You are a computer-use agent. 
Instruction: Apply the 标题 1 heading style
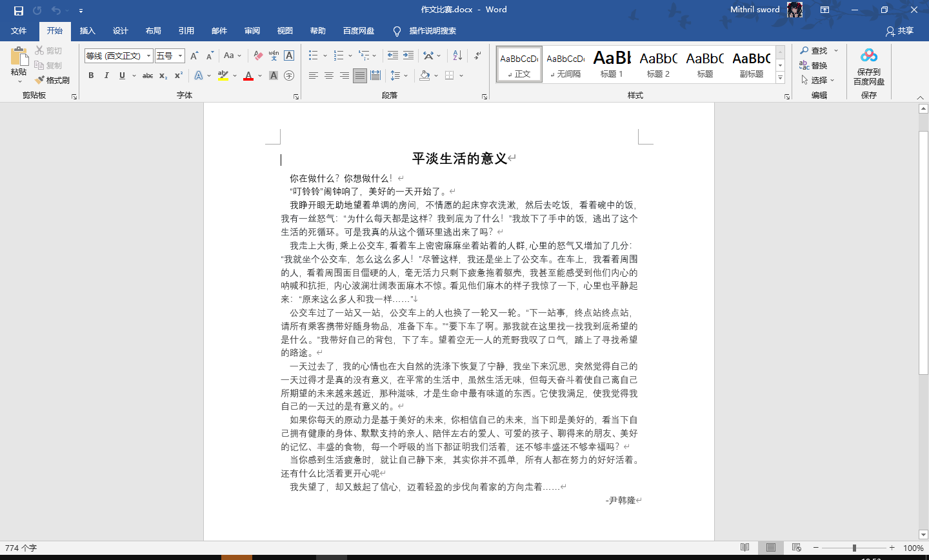click(x=612, y=65)
